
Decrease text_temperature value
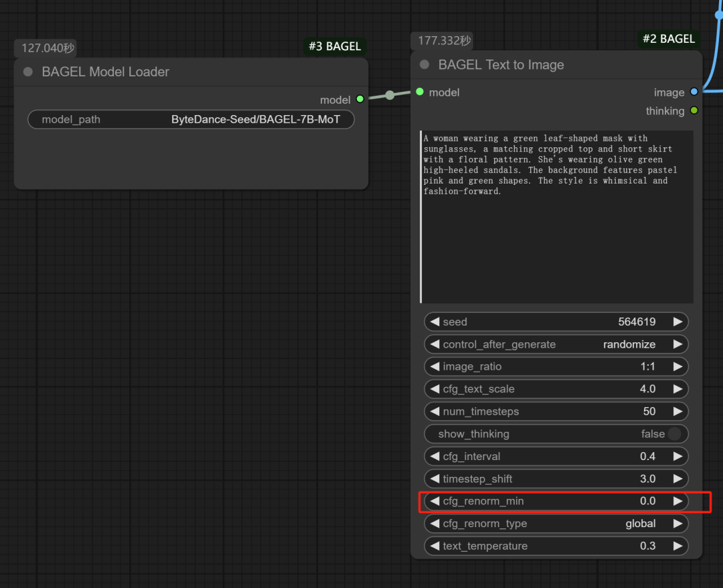[434, 546]
